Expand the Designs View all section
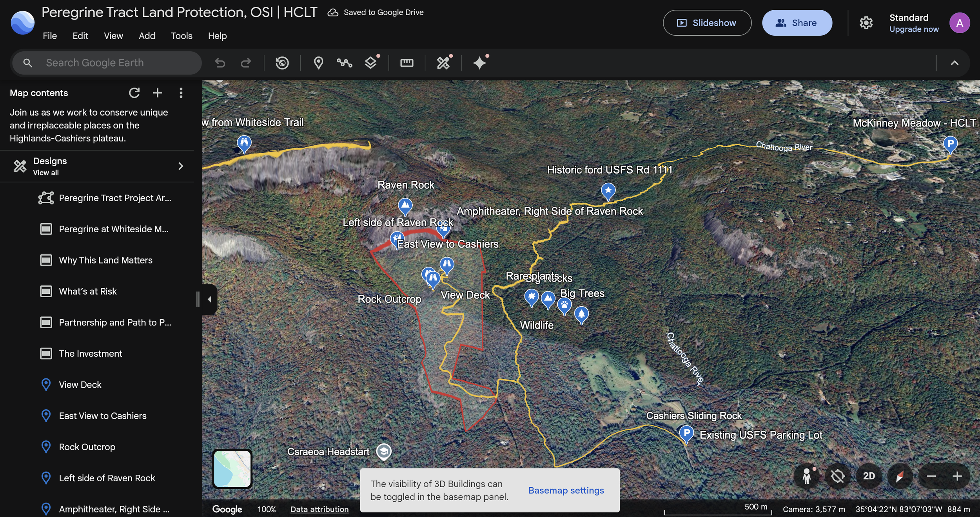The height and width of the screenshot is (517, 980). (180, 166)
